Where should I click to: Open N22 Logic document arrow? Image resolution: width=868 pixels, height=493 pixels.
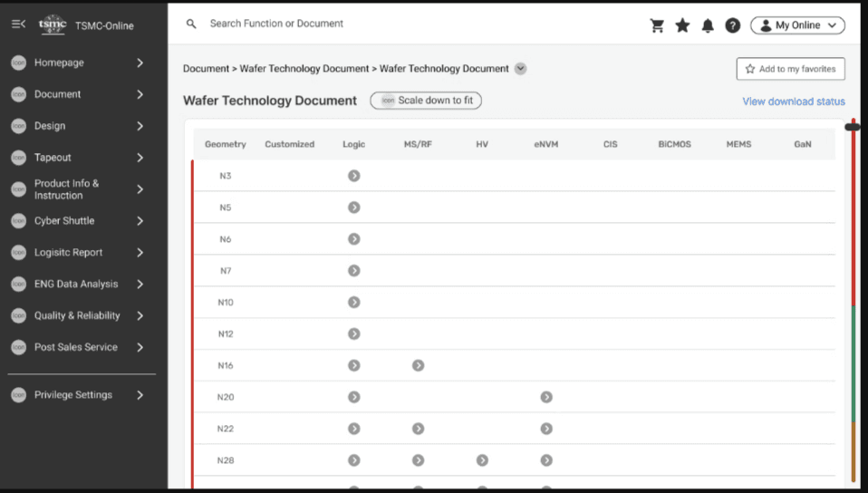[x=353, y=428]
